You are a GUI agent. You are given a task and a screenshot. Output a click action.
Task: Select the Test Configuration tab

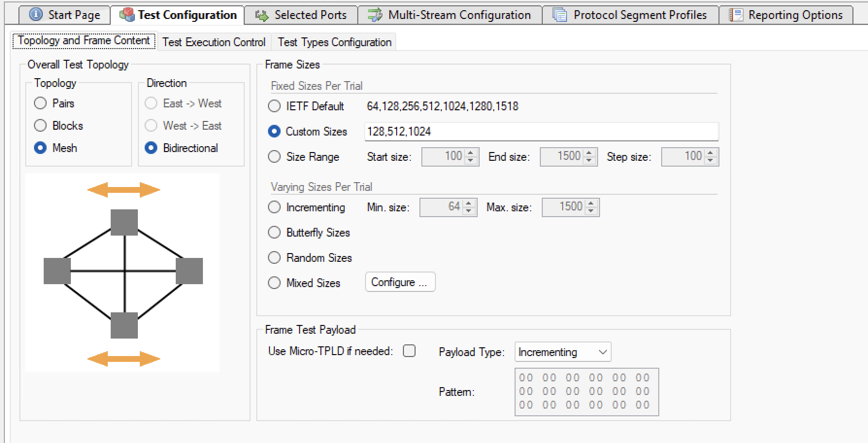pos(178,15)
